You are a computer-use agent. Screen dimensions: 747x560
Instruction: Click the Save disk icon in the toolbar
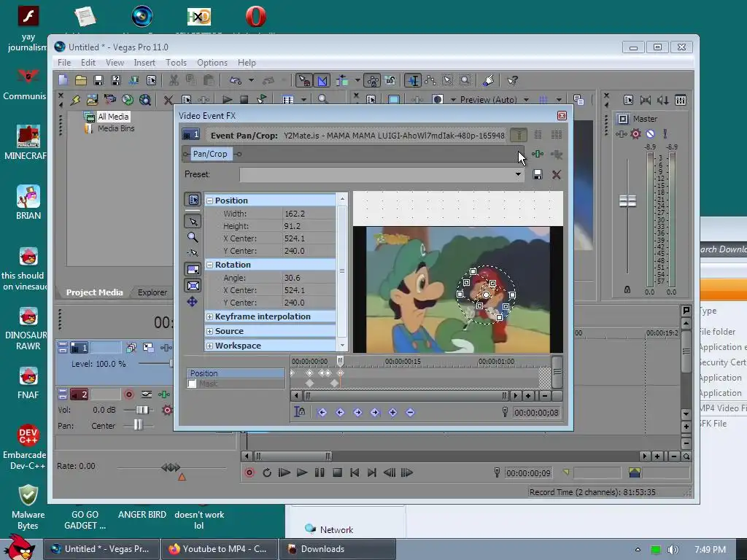pyautogui.click(x=98, y=80)
